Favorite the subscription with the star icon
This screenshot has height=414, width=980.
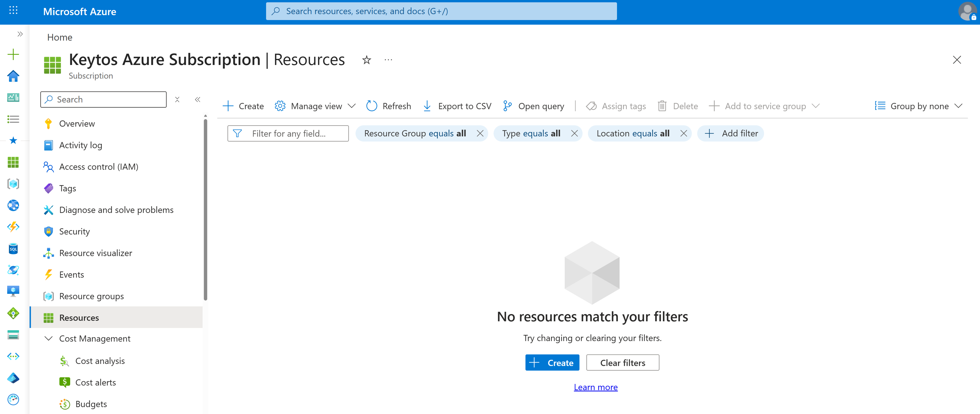pos(366,60)
